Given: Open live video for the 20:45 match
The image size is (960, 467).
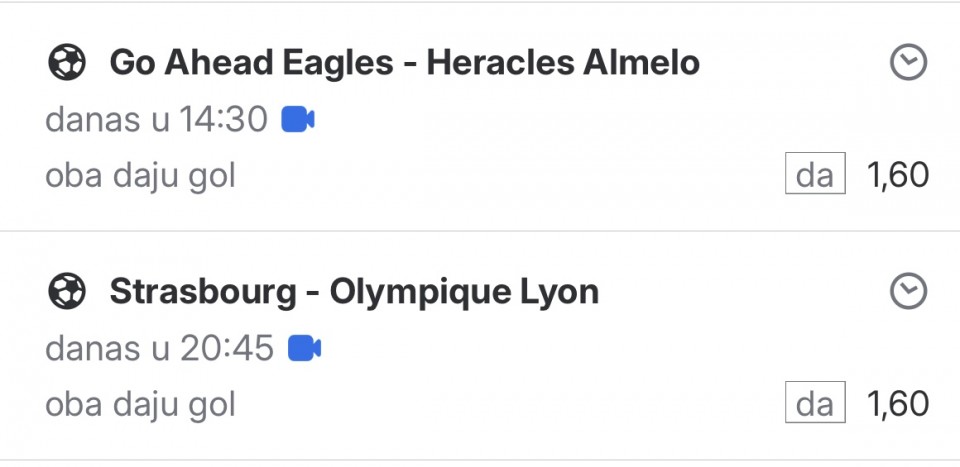Looking at the screenshot, I should pyautogui.click(x=304, y=348).
